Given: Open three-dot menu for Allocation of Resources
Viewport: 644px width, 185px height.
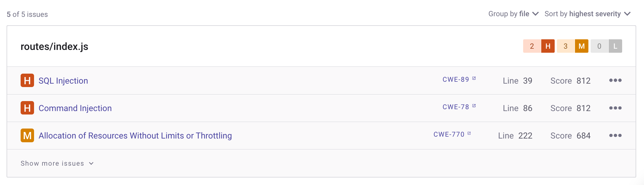Looking at the screenshot, I should (x=615, y=135).
